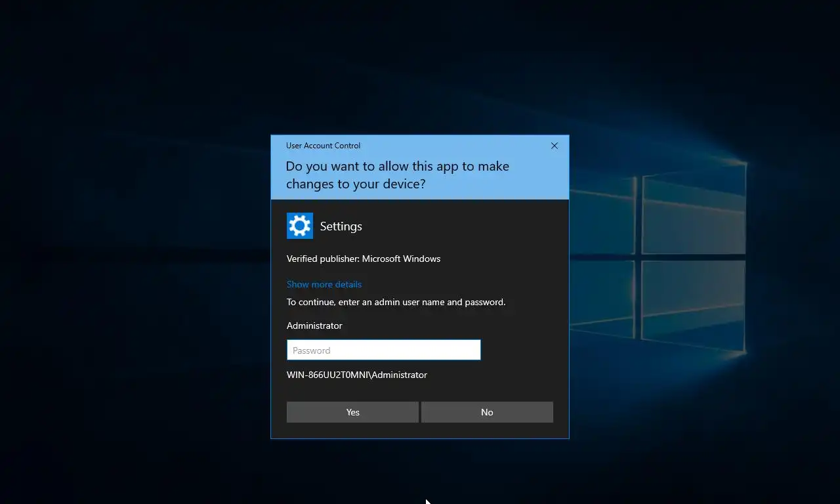Close the User Account Control dialog

coord(555,146)
